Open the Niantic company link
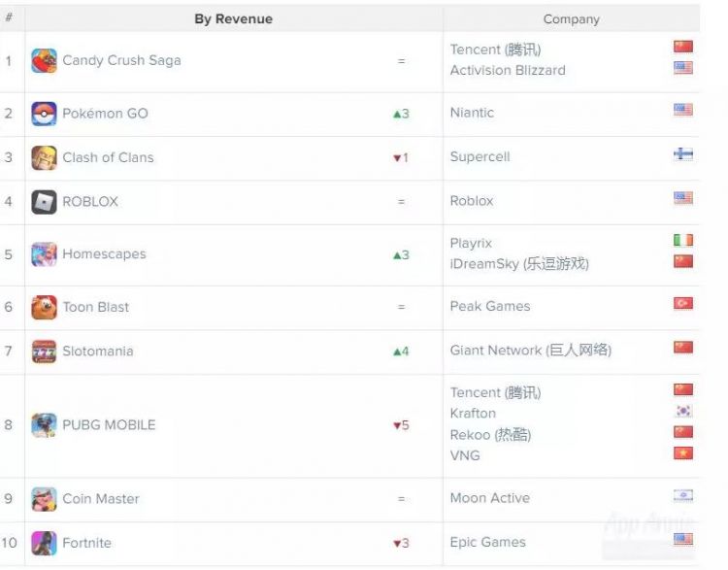This screenshot has height=570, width=728. pyautogui.click(x=472, y=113)
